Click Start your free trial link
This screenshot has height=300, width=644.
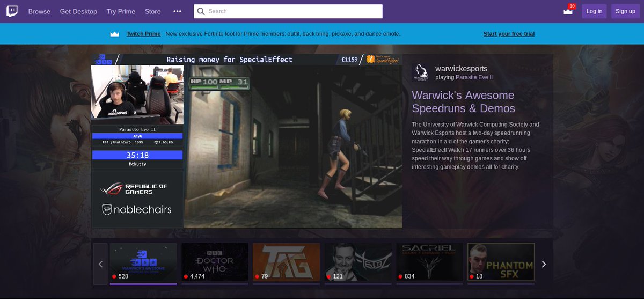pos(509,34)
